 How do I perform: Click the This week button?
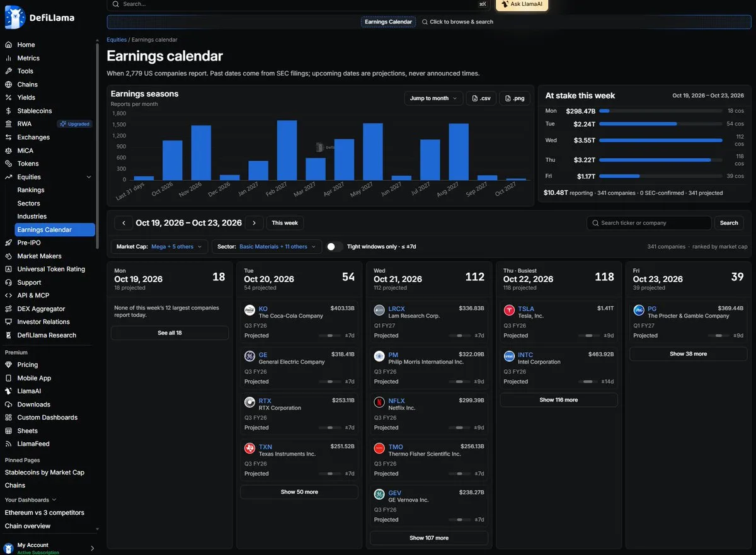[285, 223]
